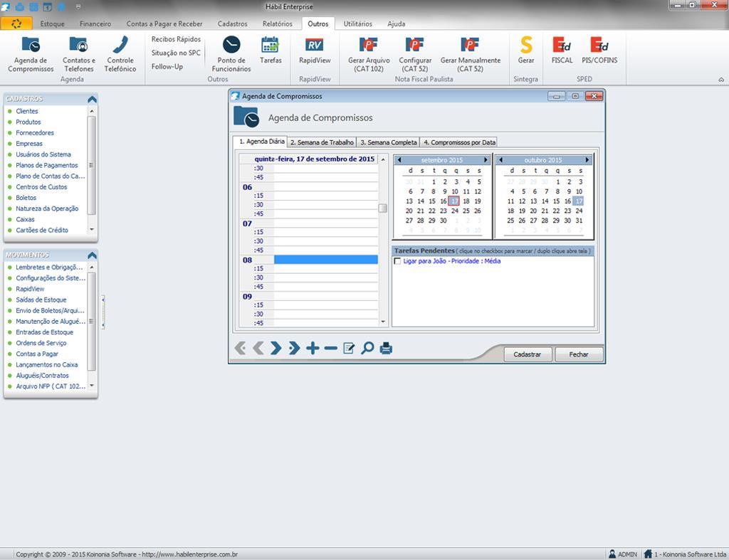The image size is (729, 560).
Task: Click the Fechar button
Action: (578, 354)
